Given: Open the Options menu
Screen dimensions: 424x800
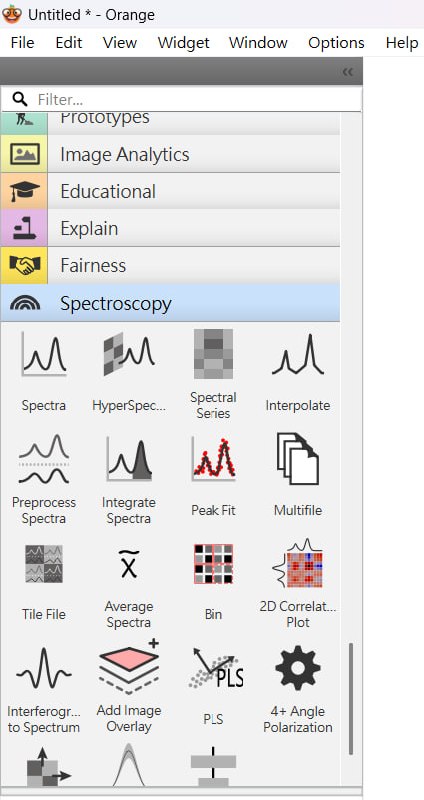Looking at the screenshot, I should pyautogui.click(x=336, y=42).
